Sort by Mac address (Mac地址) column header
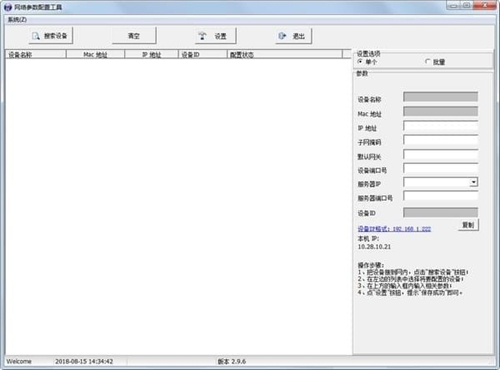Viewport: 500px width, 370px height. click(95, 54)
